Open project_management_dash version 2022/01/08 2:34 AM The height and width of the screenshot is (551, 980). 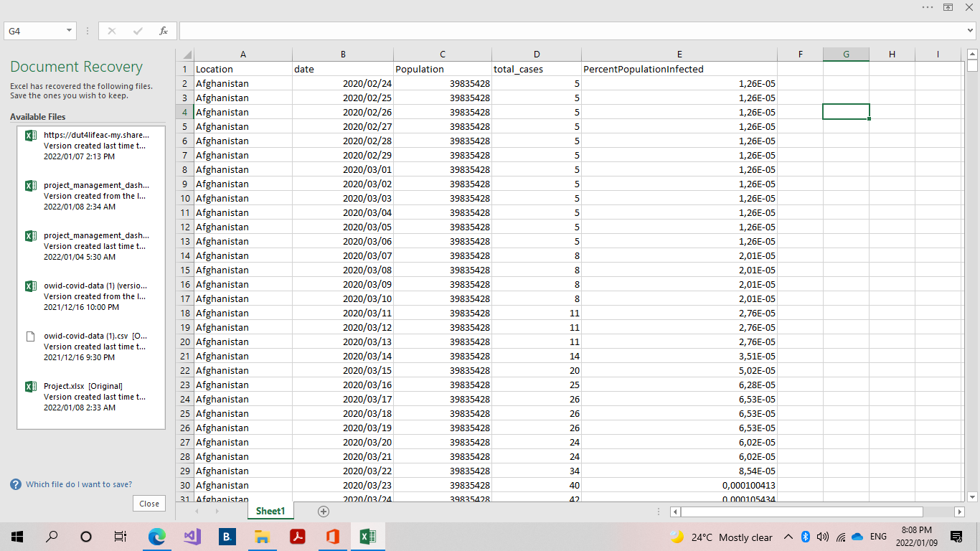91,196
